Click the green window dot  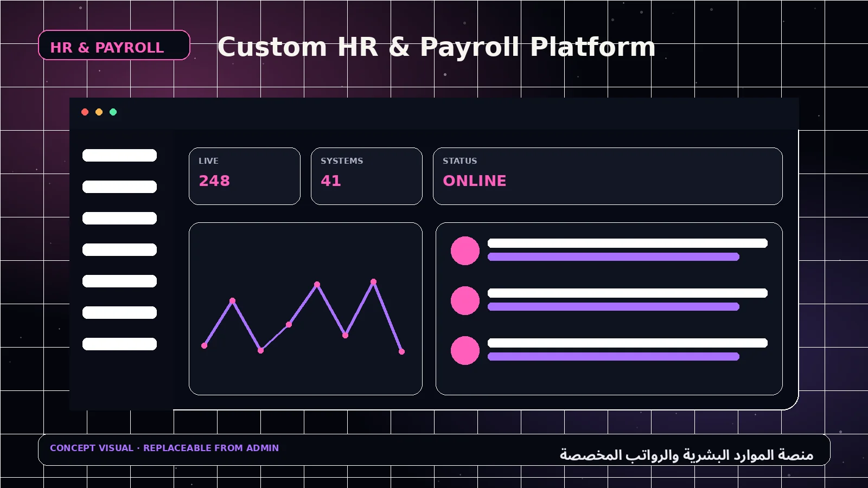click(113, 112)
